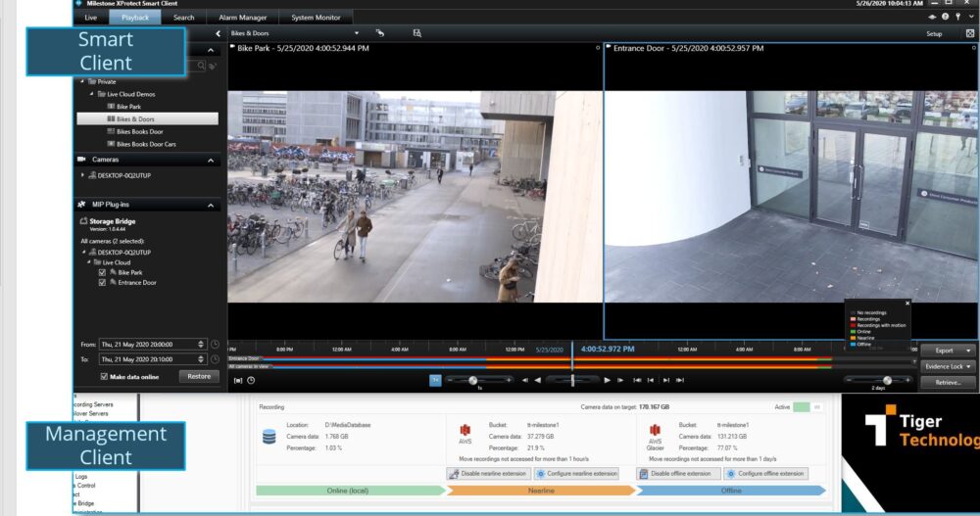Screen dimensions: 980x516
Task: Adjust the playback speed slider
Action: click(473, 381)
